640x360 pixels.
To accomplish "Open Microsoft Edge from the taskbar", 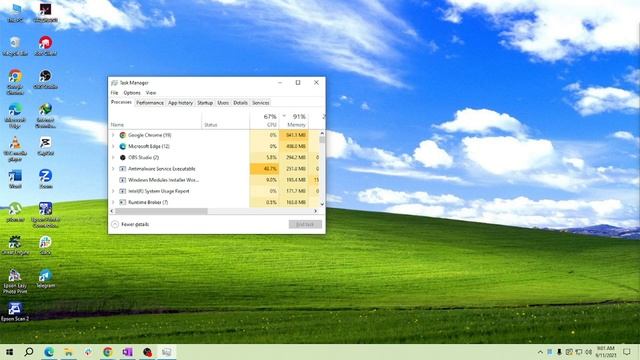I will click(x=49, y=352).
